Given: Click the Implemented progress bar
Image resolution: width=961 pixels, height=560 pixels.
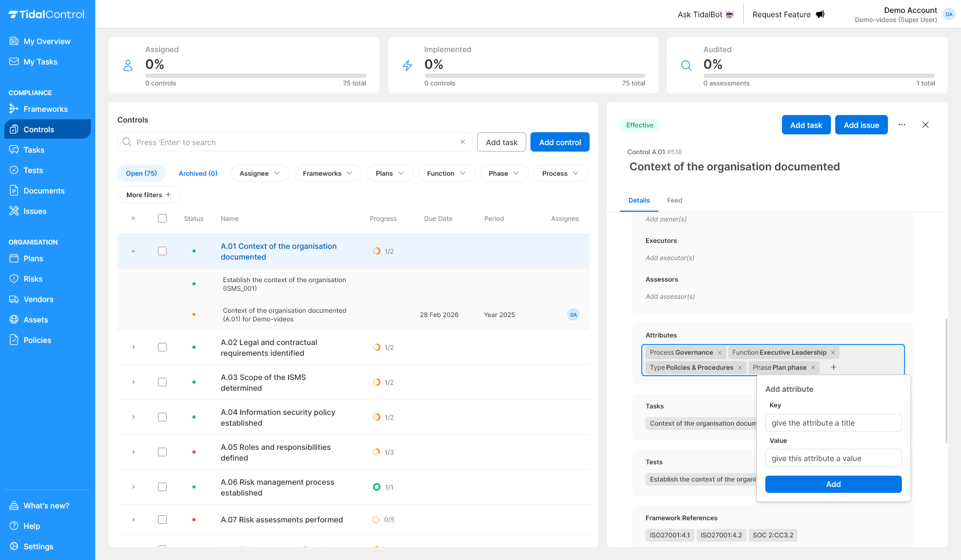Looking at the screenshot, I should (535, 75).
